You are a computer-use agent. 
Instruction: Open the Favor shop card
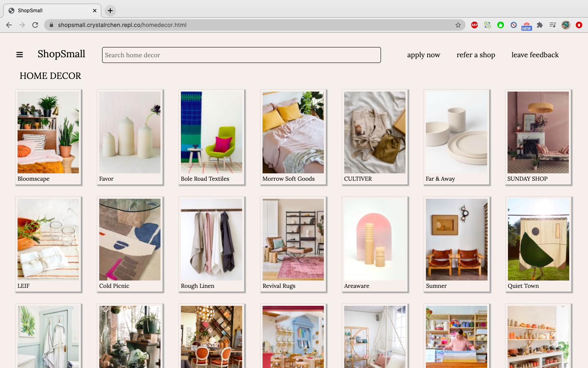click(130, 137)
